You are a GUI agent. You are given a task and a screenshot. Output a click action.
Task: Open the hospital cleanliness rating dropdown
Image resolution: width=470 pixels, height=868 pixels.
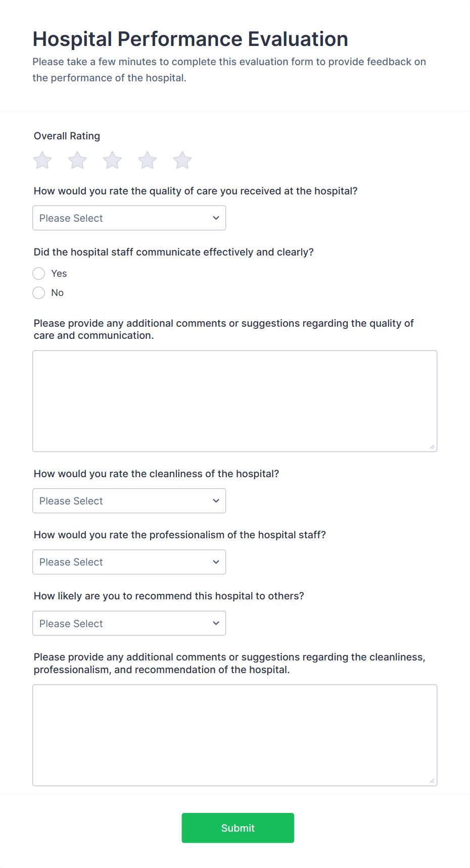(129, 500)
